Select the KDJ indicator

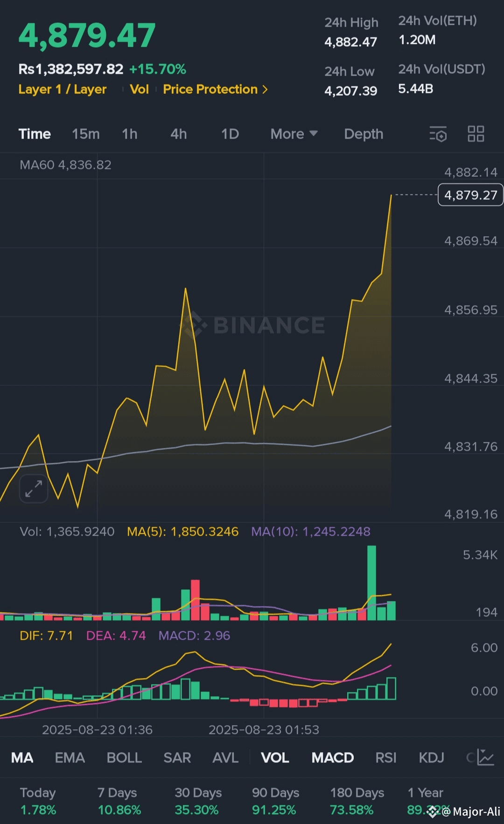[431, 757]
